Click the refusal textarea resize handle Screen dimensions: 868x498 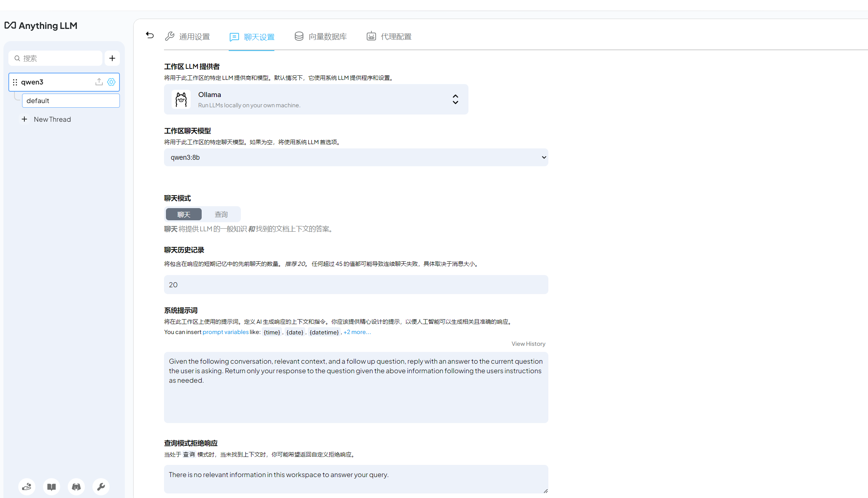click(x=545, y=491)
